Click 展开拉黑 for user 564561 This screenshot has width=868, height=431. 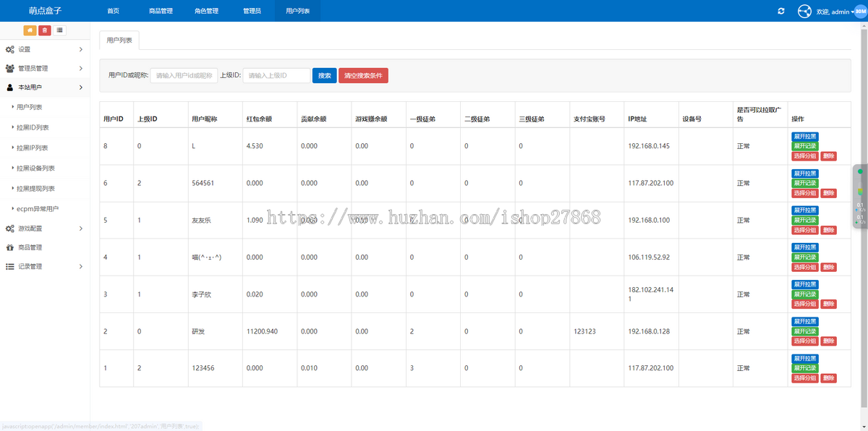[x=805, y=174]
